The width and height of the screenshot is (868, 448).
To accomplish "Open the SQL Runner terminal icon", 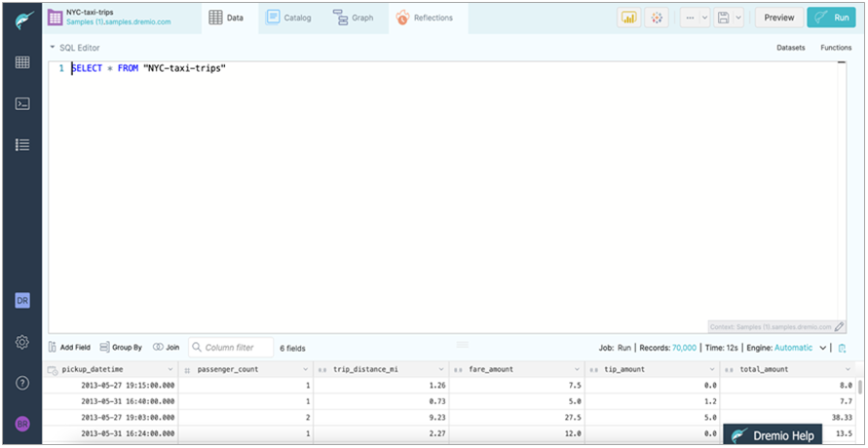I will (22, 103).
